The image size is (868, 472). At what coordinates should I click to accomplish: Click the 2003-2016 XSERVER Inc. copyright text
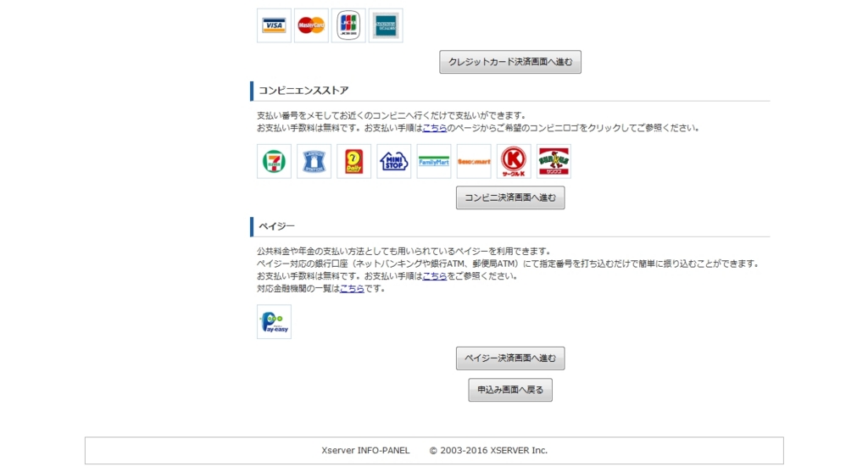point(488,451)
